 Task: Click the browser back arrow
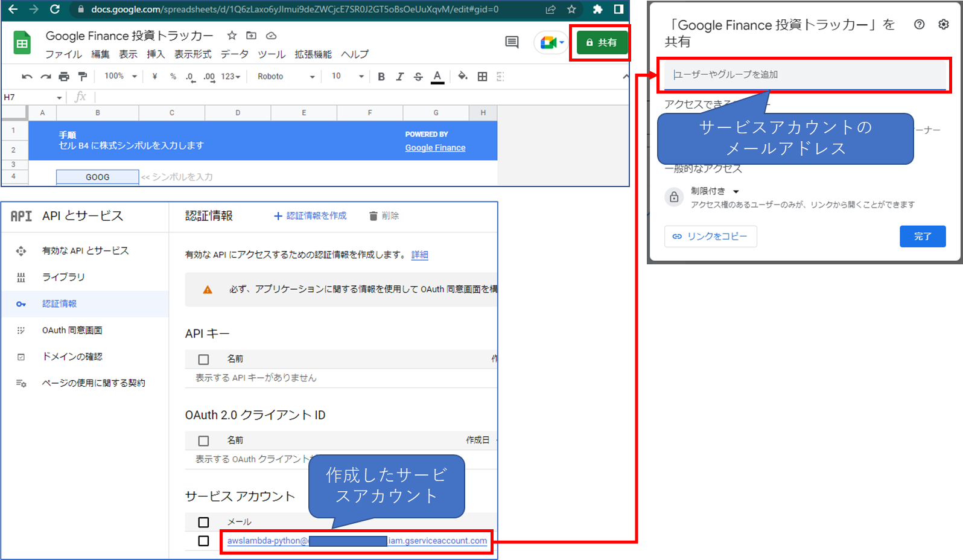pos(13,9)
